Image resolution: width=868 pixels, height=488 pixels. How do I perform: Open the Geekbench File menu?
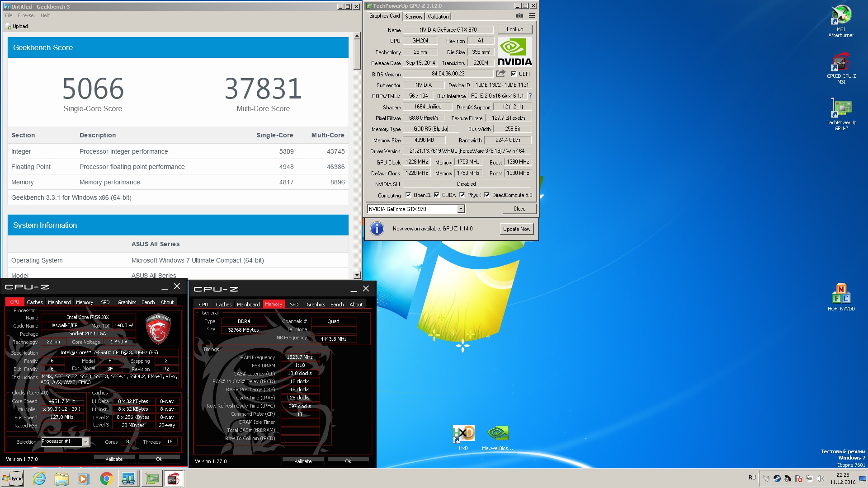coord(9,15)
